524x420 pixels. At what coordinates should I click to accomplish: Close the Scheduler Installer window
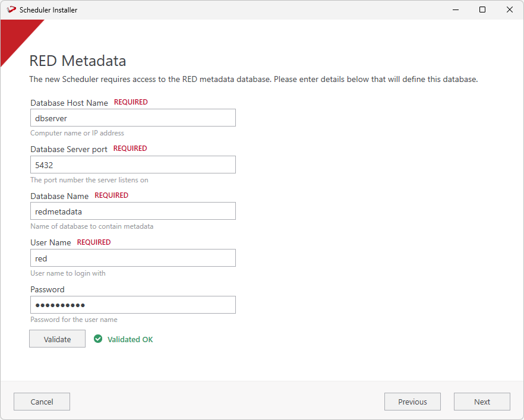(x=509, y=10)
